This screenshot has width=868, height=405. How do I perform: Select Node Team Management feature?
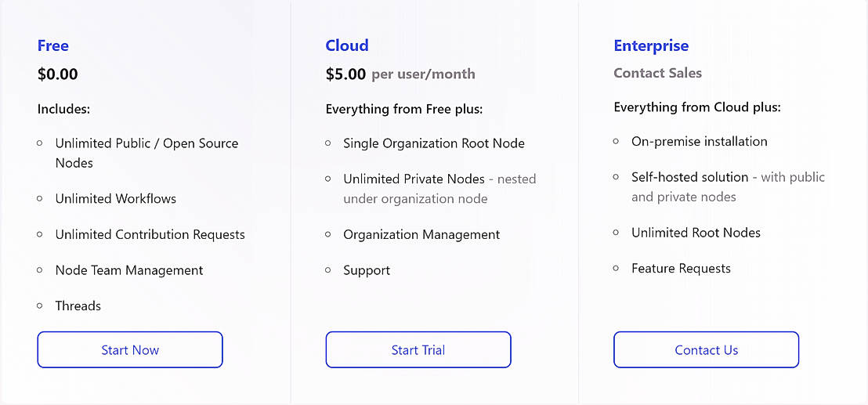tap(129, 270)
